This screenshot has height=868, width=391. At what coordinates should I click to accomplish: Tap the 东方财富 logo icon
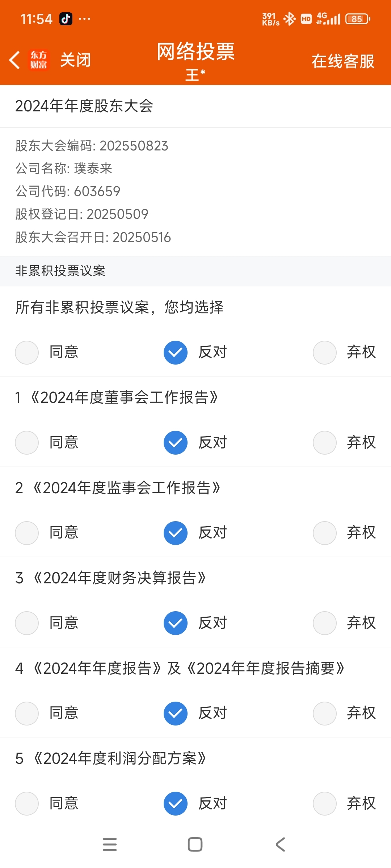(x=38, y=60)
